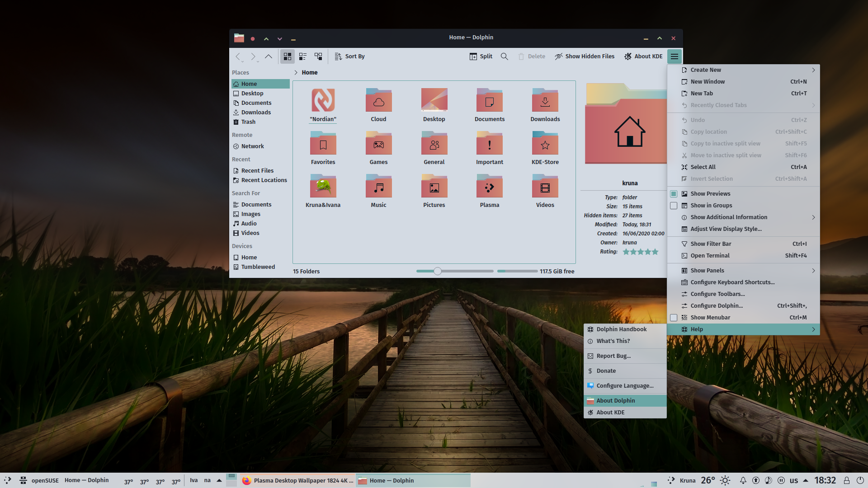Viewport: 868px width, 488px height.
Task: Open Dolphin Handbook
Action: click(625, 329)
